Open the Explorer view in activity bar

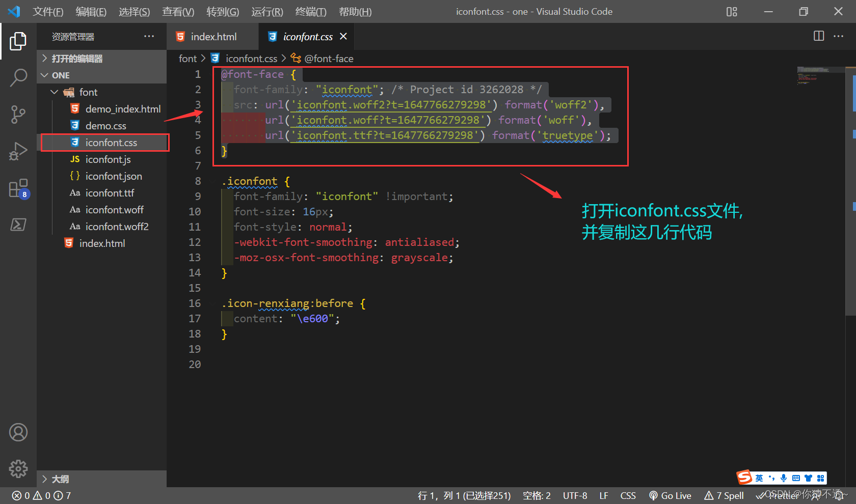[18, 41]
